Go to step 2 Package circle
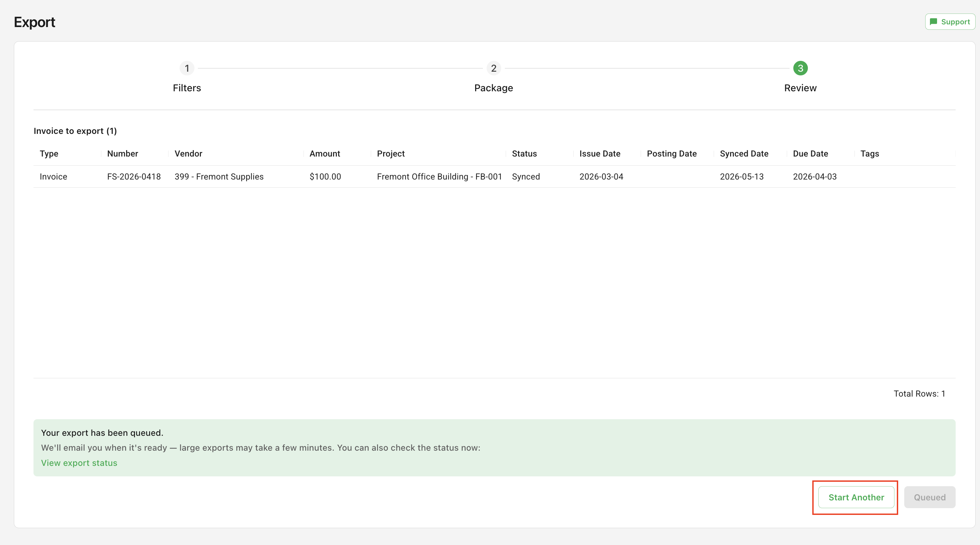The image size is (980, 545). pyautogui.click(x=493, y=68)
